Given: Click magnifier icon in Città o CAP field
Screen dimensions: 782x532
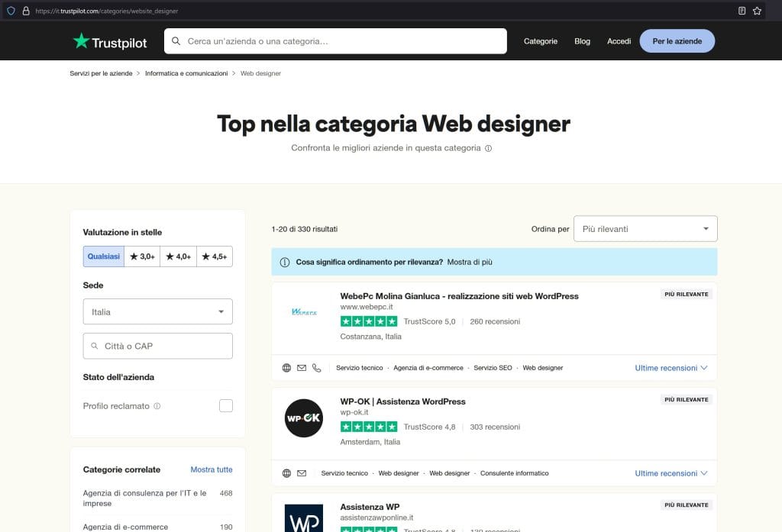Looking at the screenshot, I should (x=94, y=346).
